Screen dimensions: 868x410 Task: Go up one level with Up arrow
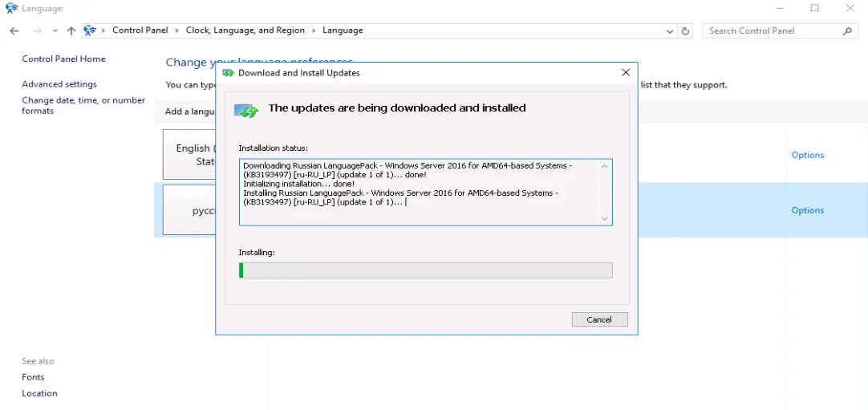point(71,30)
